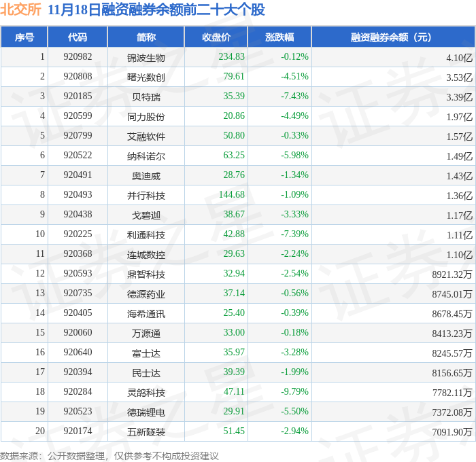Screen dimensions: 476x462
Task: Select stock name 纳科诺尔
Action: [x=146, y=156]
